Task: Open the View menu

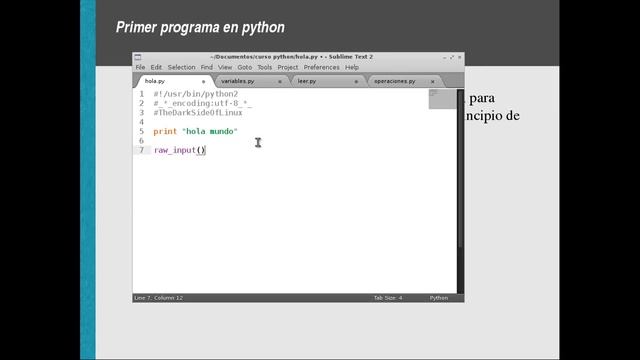Action: [225, 67]
